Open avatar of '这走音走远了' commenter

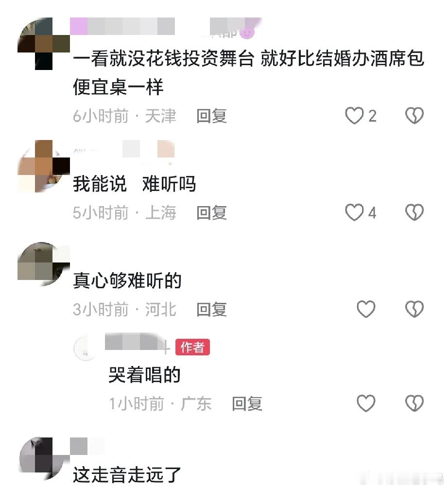point(44,458)
